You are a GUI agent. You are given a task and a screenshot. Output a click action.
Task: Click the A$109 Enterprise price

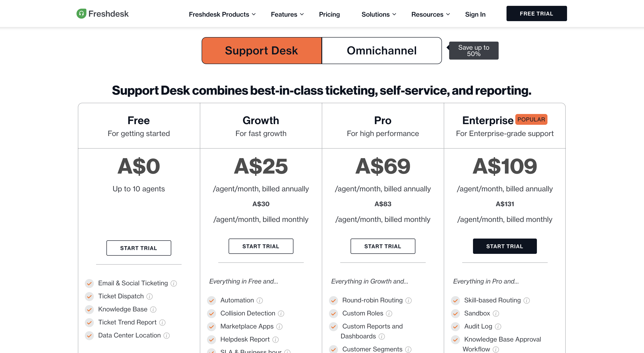click(505, 166)
